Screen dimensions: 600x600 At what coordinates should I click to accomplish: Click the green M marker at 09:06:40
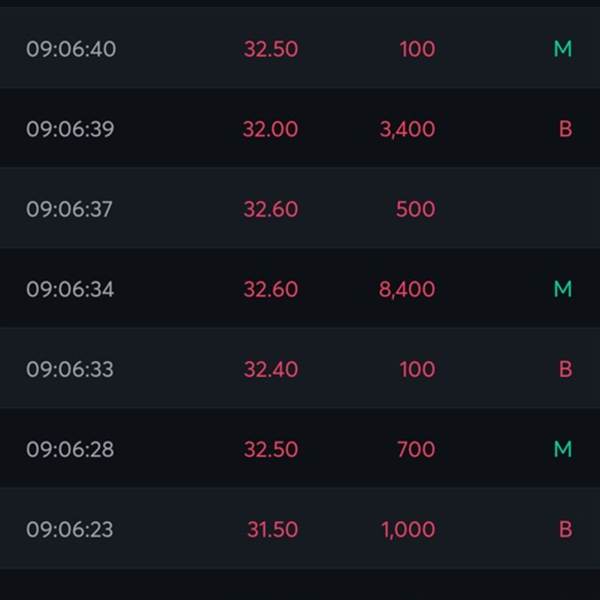coord(563,49)
